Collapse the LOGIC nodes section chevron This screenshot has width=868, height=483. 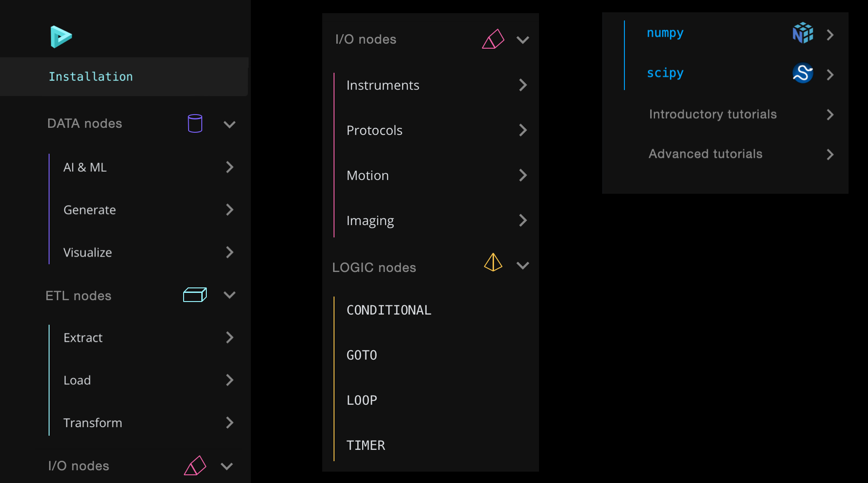coord(523,266)
